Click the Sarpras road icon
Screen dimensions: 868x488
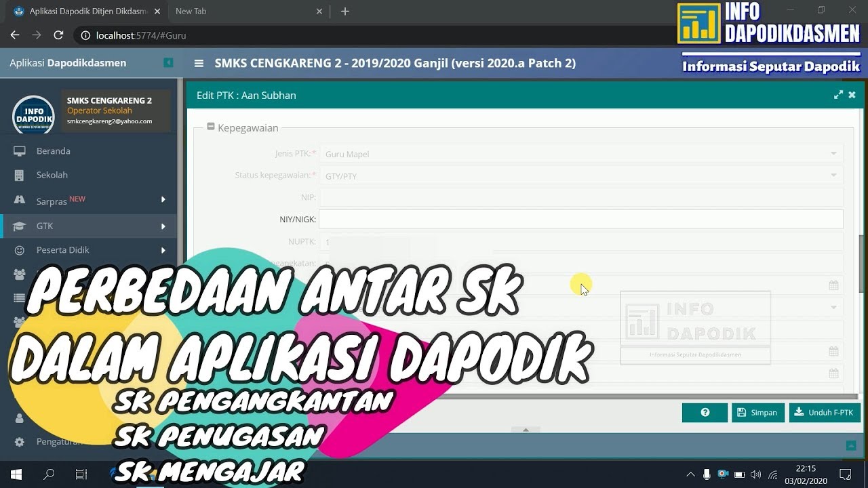[20, 201]
